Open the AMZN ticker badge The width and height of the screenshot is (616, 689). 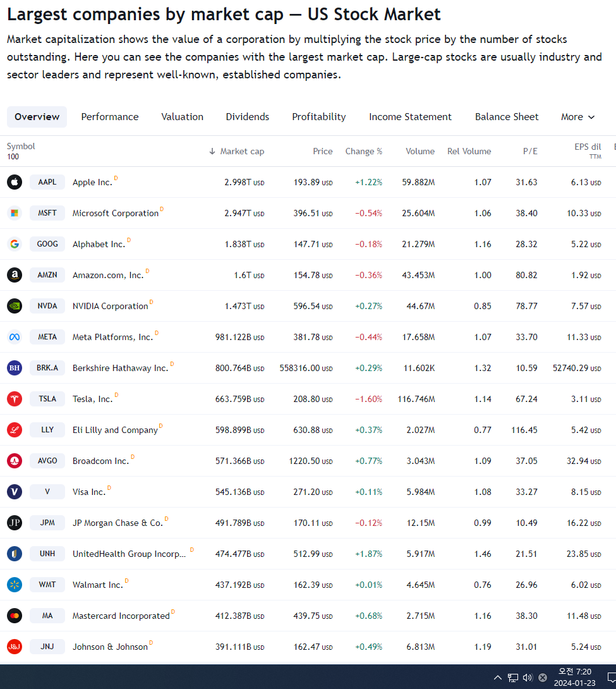[x=47, y=275]
